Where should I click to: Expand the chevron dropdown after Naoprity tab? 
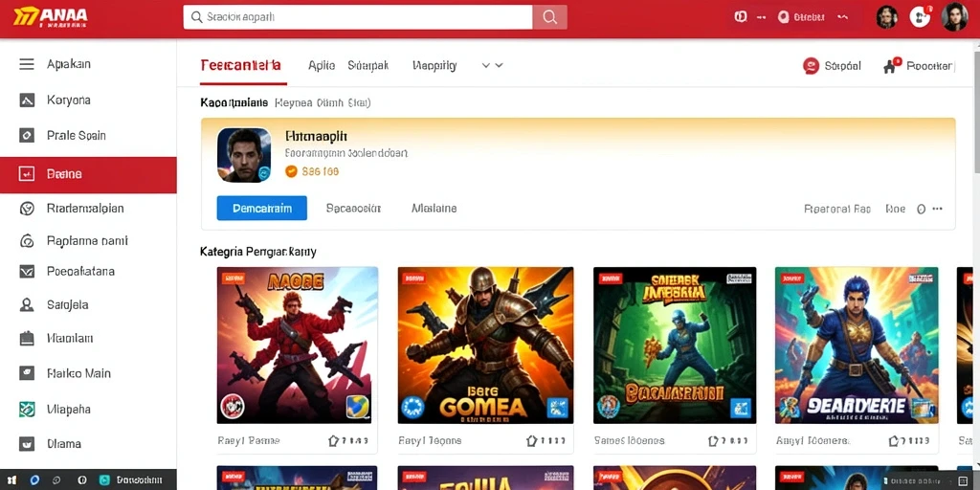(493, 65)
